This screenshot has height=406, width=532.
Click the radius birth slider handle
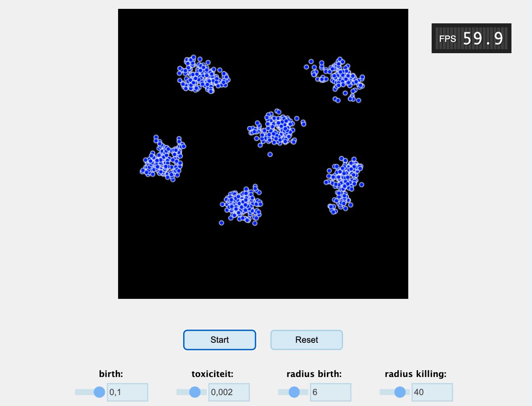coord(294,392)
